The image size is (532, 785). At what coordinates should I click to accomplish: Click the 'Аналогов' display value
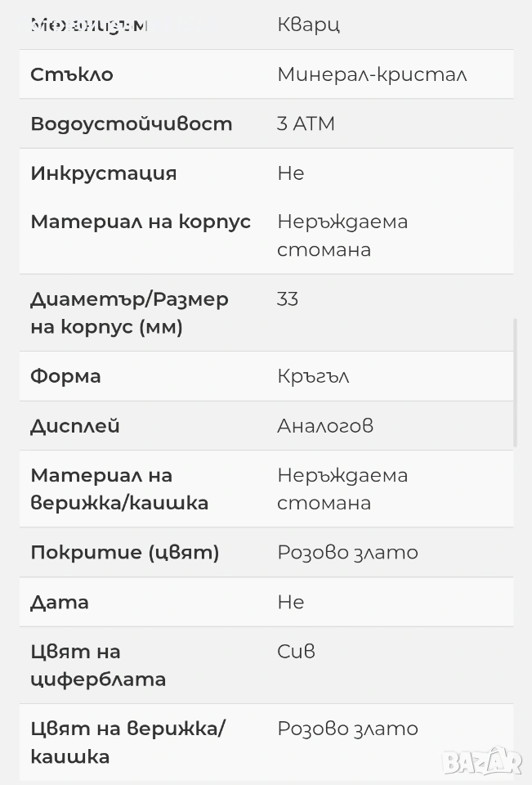coord(325,426)
